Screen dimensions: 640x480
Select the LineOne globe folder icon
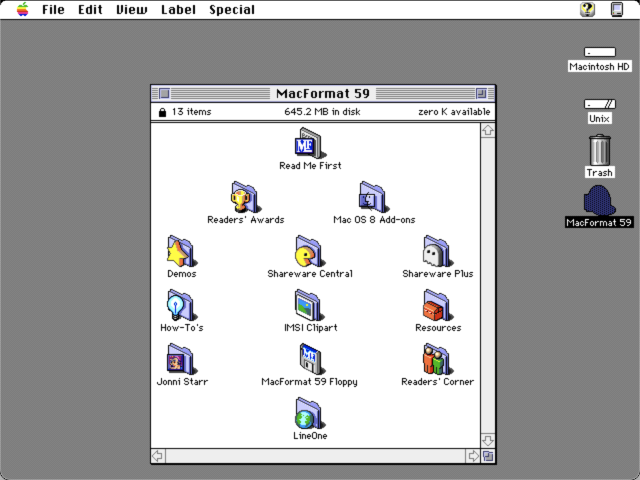pos(310,413)
